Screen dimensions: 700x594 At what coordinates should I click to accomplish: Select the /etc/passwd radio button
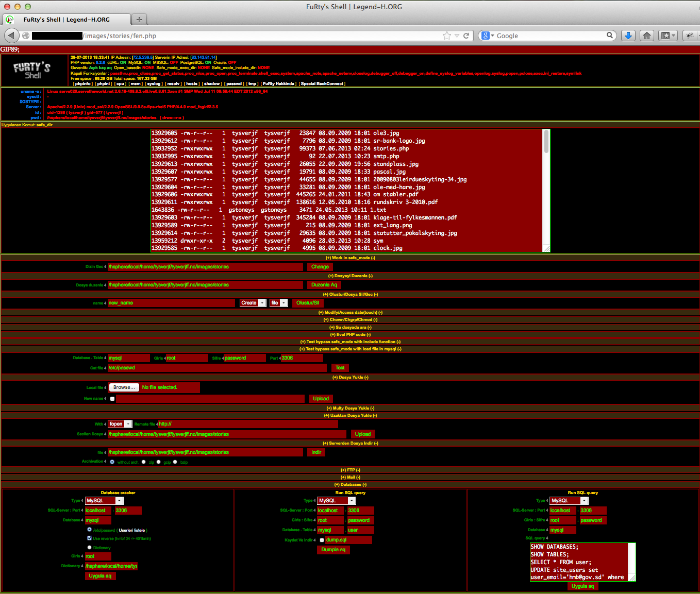90,530
